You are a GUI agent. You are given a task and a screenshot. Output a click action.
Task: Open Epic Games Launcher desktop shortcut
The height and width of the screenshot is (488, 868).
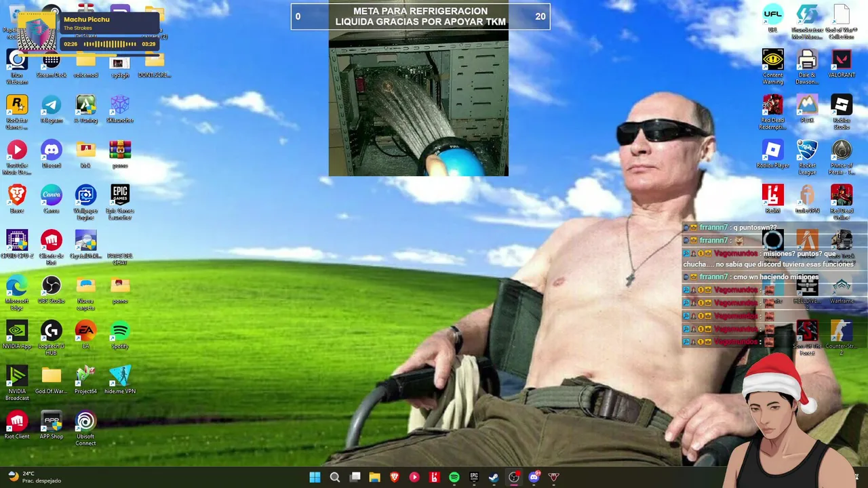pos(120,203)
